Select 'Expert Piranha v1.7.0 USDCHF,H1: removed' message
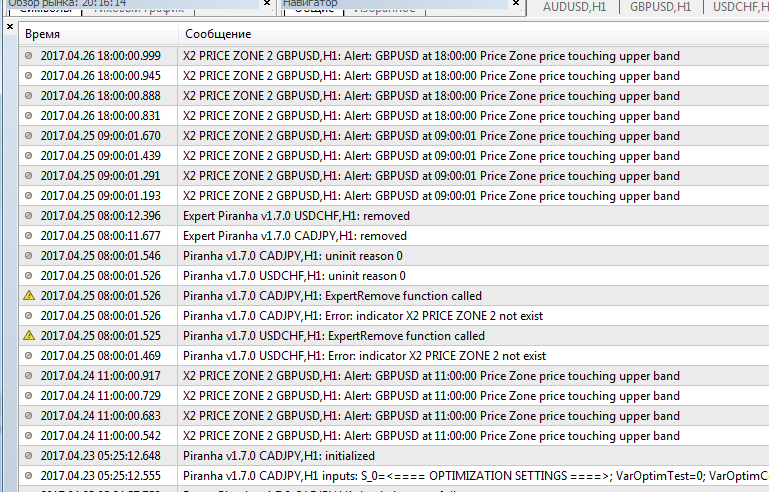 click(x=394, y=216)
